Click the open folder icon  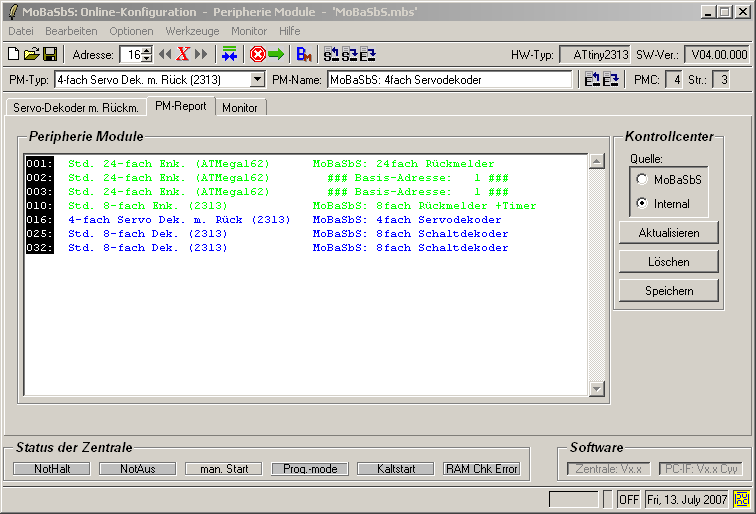(31, 54)
